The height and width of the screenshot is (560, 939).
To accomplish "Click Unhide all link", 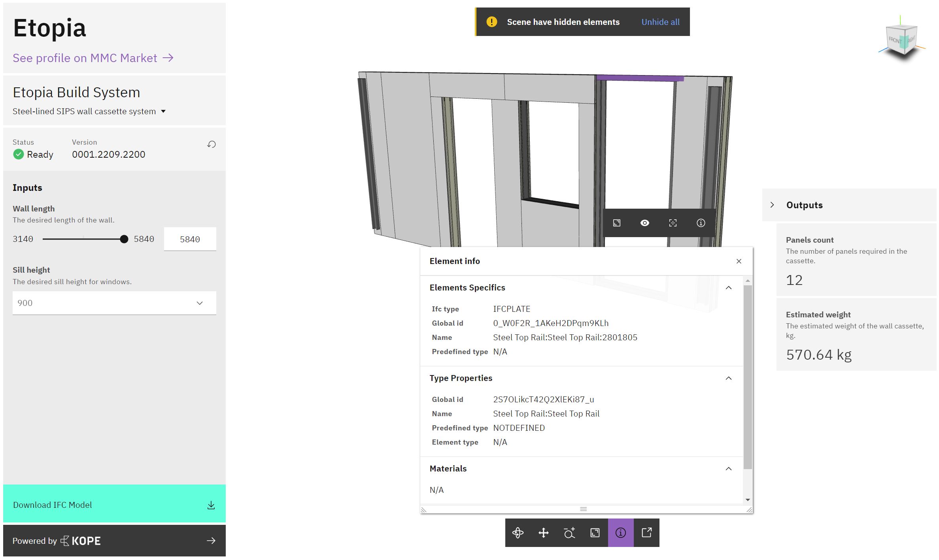I will click(660, 22).
